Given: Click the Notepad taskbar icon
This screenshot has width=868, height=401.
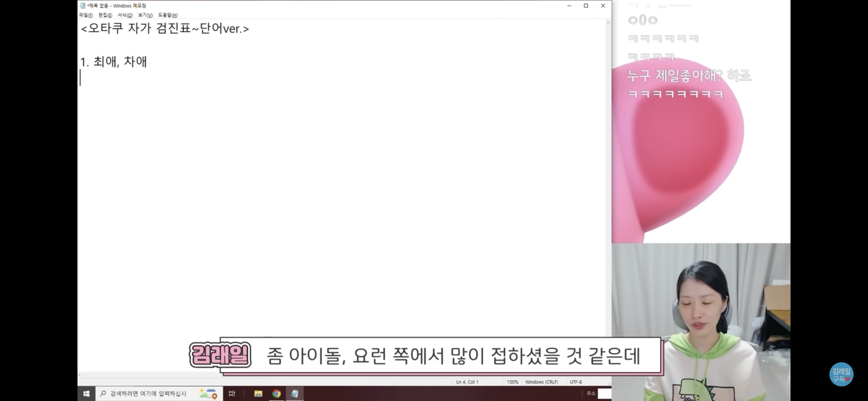Looking at the screenshot, I should click(x=294, y=393).
